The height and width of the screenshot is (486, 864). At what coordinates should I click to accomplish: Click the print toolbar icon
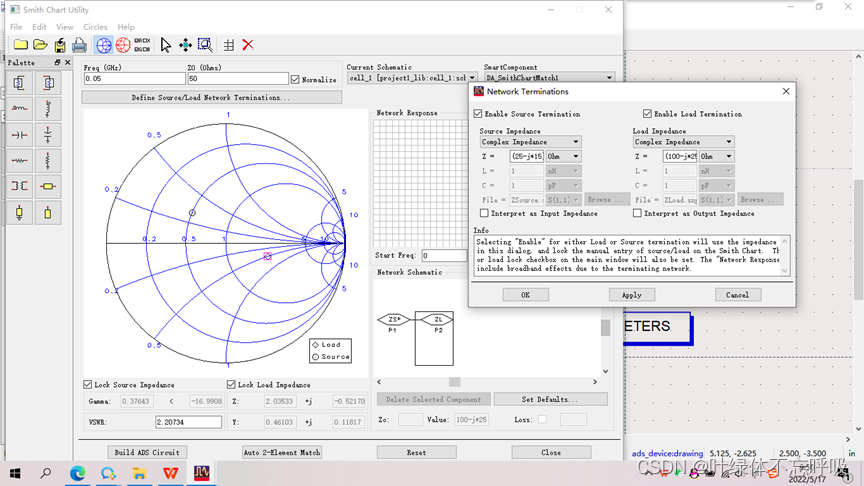79,45
